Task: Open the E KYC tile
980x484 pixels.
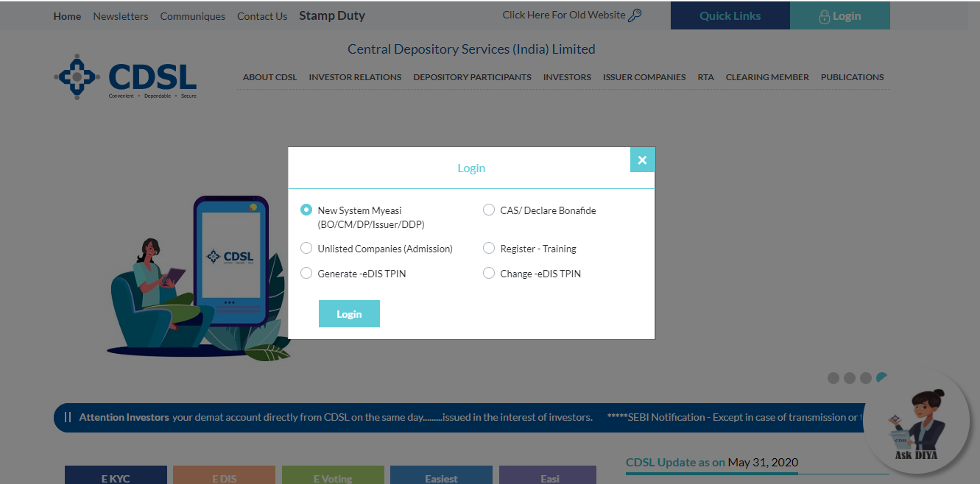Action: [116, 475]
